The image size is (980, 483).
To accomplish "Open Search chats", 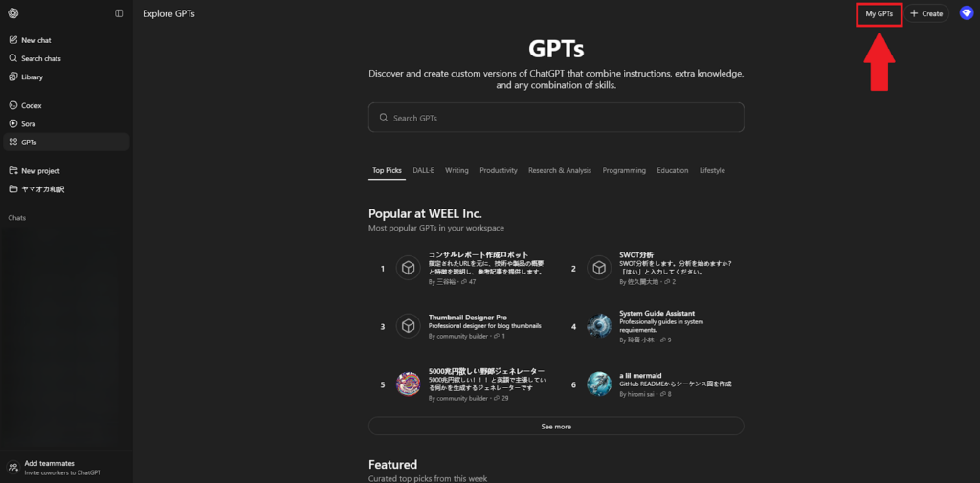I will click(x=66, y=58).
